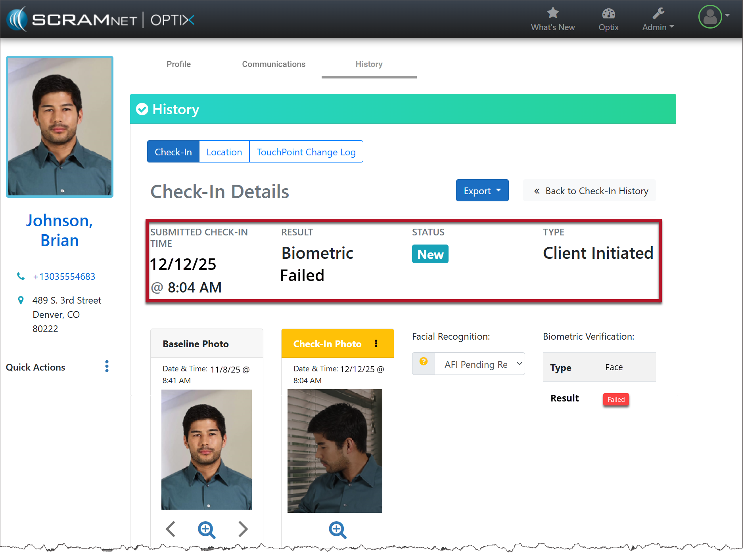Image resolution: width=744 pixels, height=560 pixels.
Task: Click the facial recognition help question icon
Action: (x=424, y=362)
